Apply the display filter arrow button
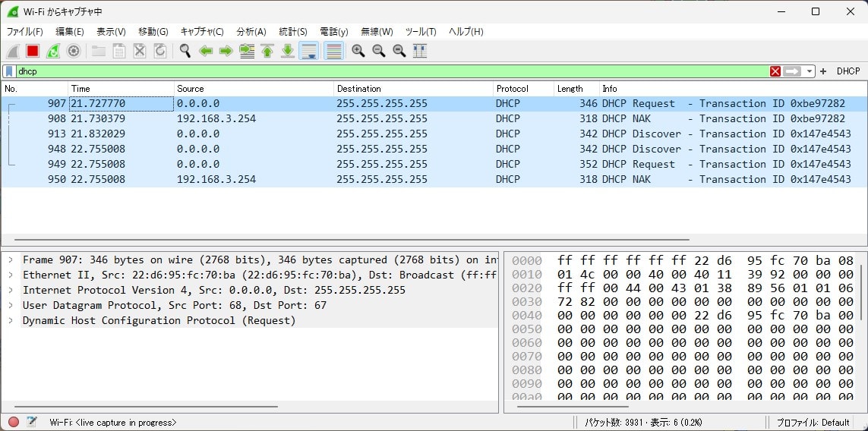The height and width of the screenshot is (431, 868). pyautogui.click(x=792, y=71)
